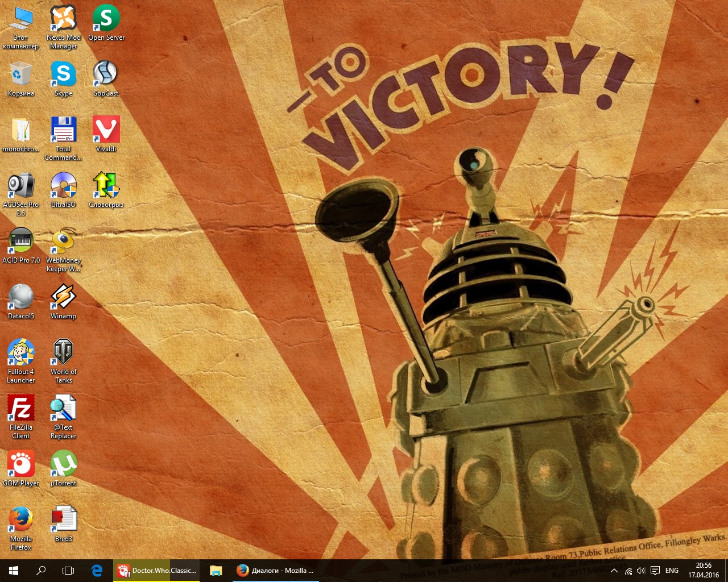728x582 pixels.
Task: Open the Windows Start menu
Action: pyautogui.click(x=14, y=571)
